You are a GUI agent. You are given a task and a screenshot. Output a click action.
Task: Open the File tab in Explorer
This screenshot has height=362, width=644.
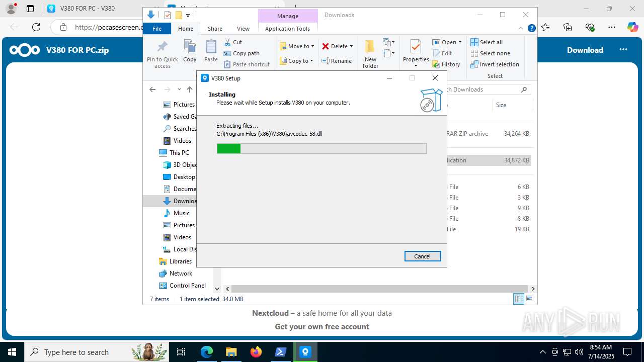click(x=157, y=29)
